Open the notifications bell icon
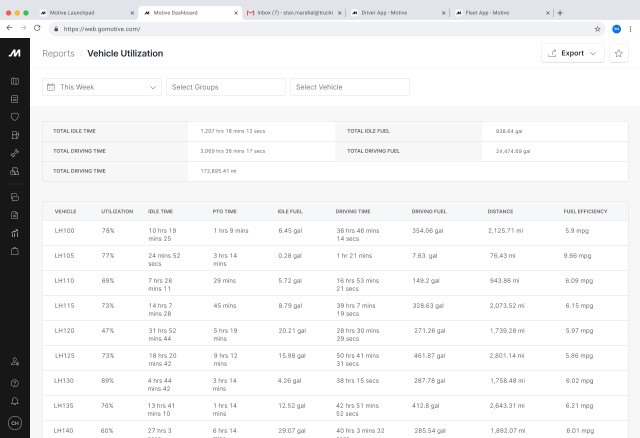Screen dimensions: 640x438 tap(14, 401)
